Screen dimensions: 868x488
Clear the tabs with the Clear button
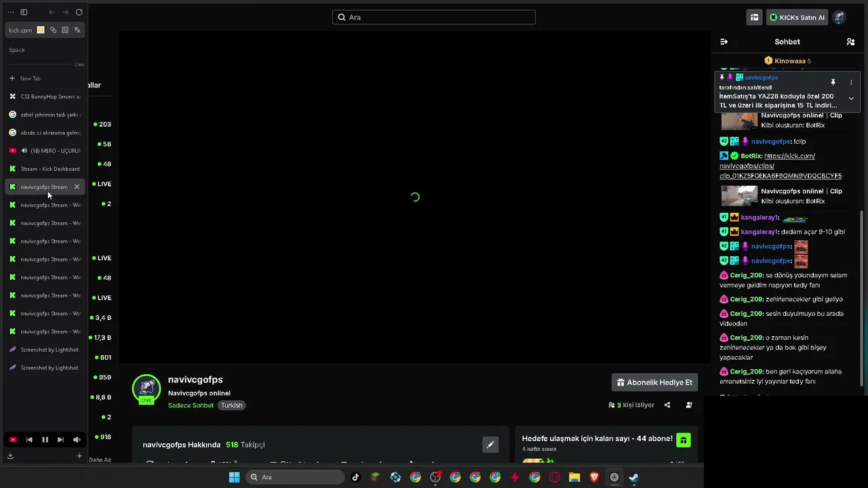coord(79,64)
